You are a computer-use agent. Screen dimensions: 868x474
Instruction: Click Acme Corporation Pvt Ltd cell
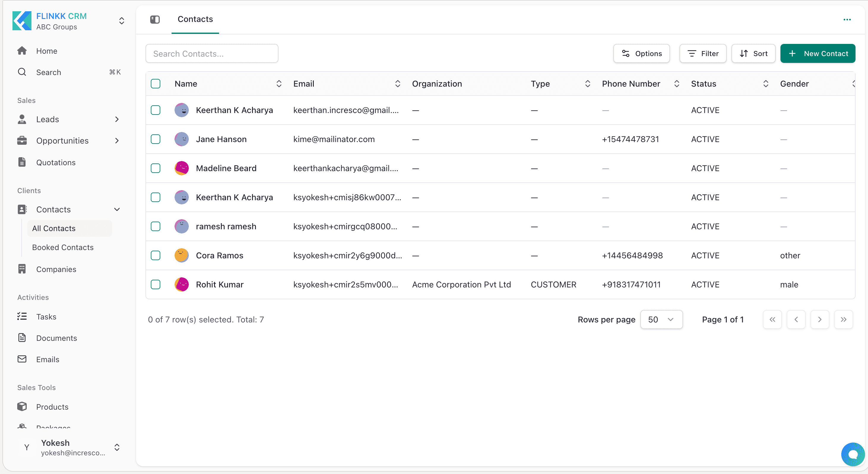[461, 284]
